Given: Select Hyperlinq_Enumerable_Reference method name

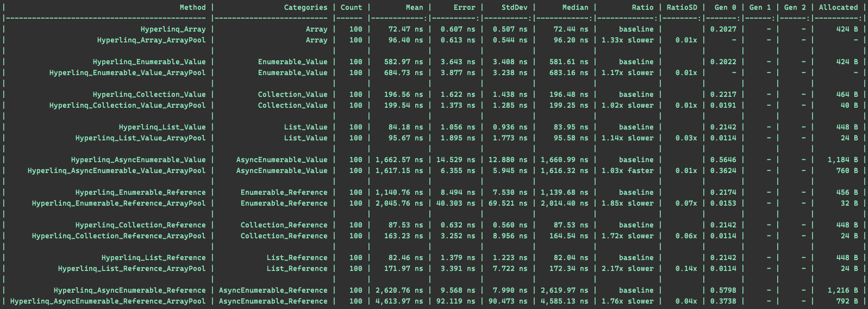Looking at the screenshot, I should pos(141,193).
